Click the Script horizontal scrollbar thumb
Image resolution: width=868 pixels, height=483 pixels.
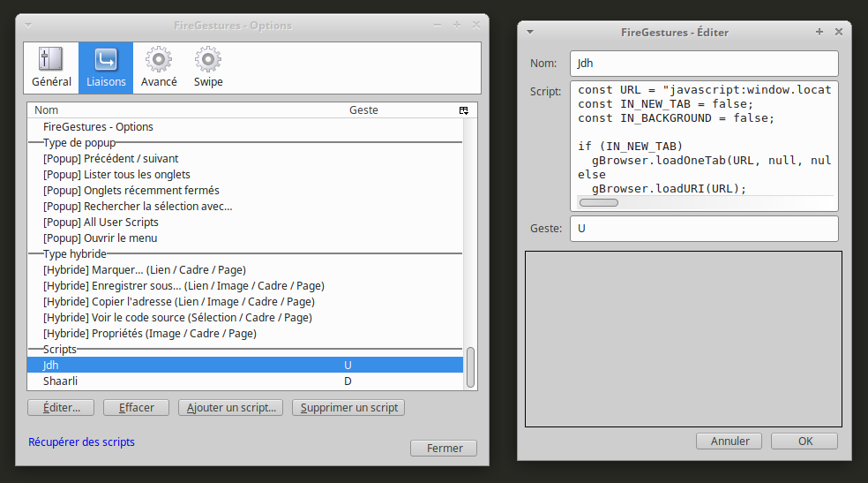click(598, 203)
